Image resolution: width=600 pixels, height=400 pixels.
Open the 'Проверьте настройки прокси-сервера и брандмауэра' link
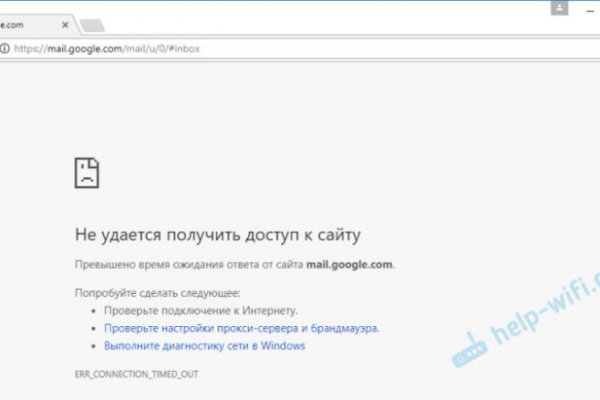pos(241,328)
